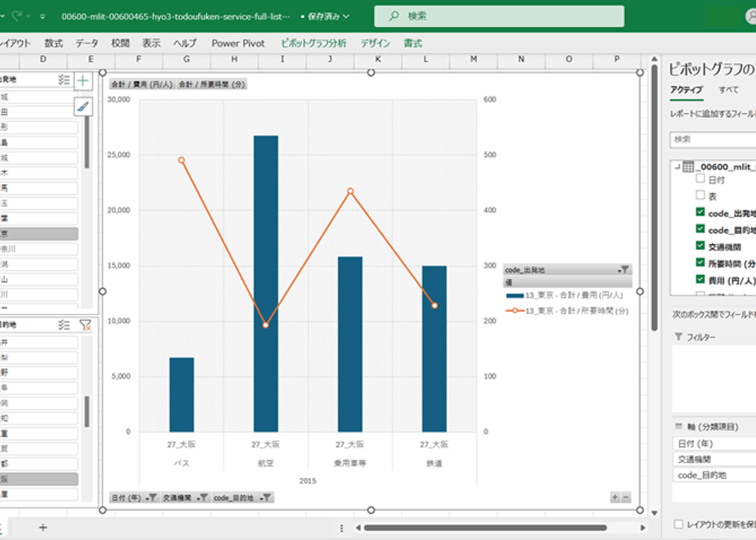The height and width of the screenshot is (540, 756).
Task: Open the Power Pivot ribbon tab
Action: [238, 43]
